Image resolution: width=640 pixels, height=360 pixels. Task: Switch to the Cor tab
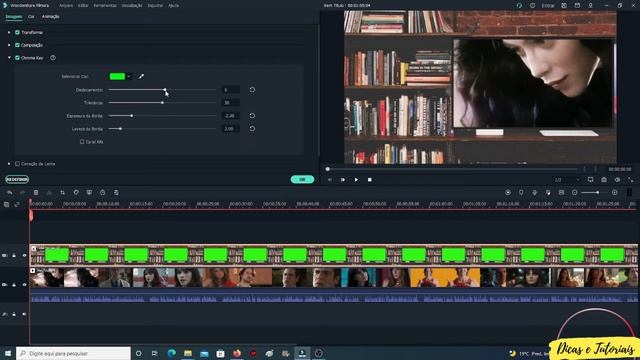[x=31, y=17]
